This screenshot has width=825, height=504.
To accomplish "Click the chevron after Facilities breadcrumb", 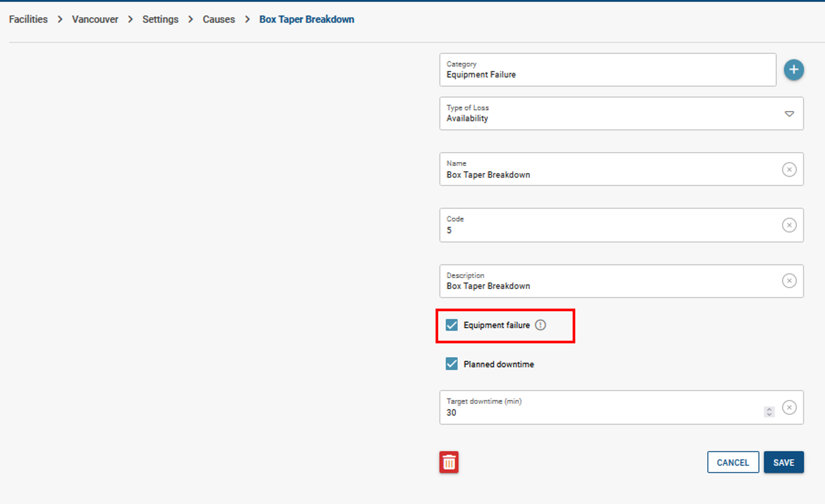I will tap(60, 19).
